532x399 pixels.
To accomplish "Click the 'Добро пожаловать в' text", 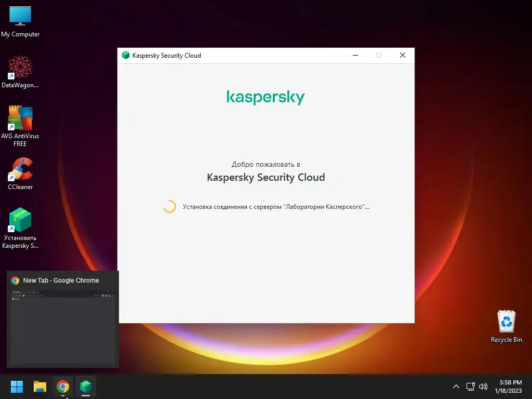I will pos(265,165).
